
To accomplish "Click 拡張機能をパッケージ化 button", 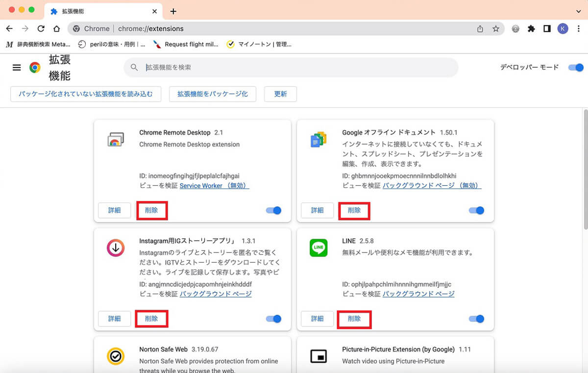I will point(213,94).
